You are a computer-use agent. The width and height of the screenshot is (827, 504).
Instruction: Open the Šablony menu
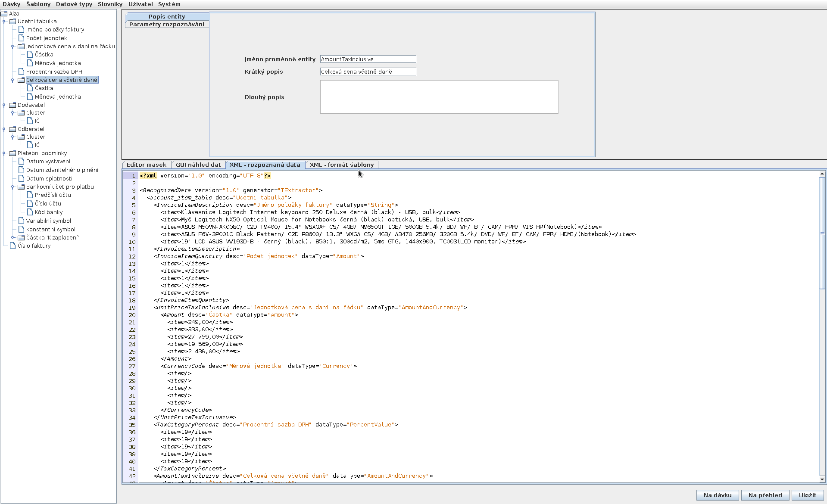(x=38, y=4)
